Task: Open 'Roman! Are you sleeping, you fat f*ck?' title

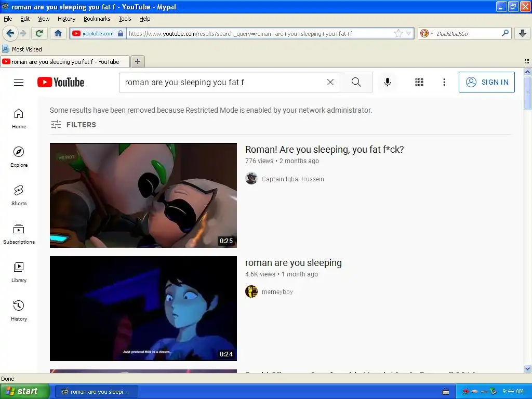Action: pos(324,149)
